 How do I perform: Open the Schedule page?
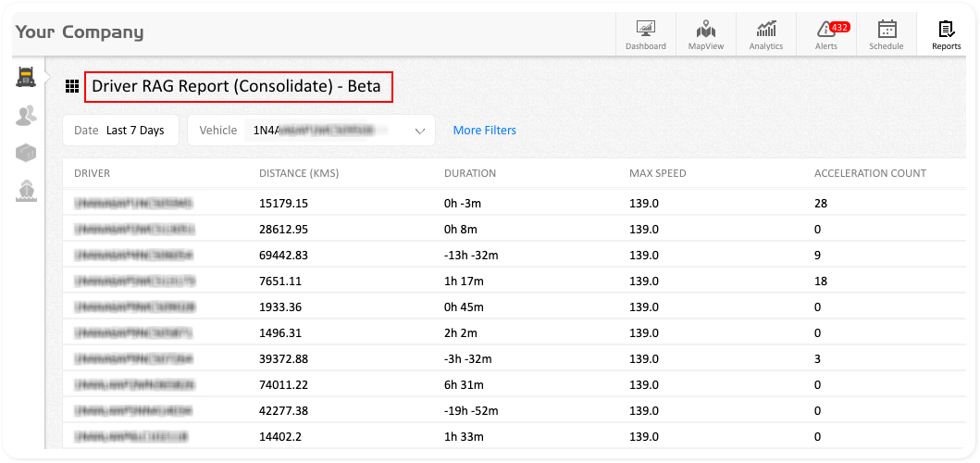click(886, 35)
